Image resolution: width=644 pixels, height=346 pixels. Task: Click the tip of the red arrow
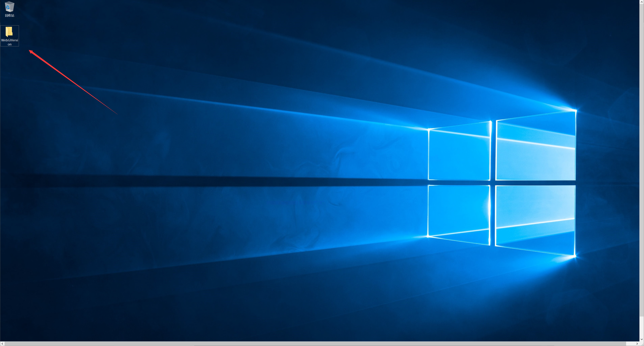point(30,50)
